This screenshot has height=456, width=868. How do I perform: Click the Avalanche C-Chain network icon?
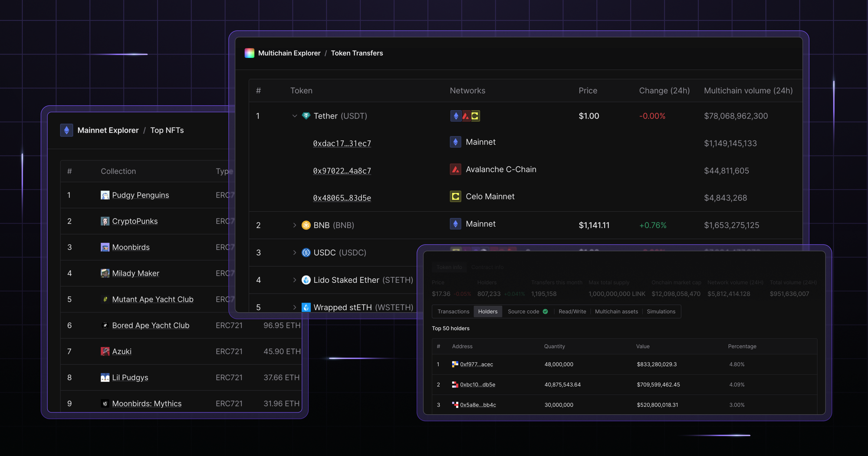click(455, 169)
